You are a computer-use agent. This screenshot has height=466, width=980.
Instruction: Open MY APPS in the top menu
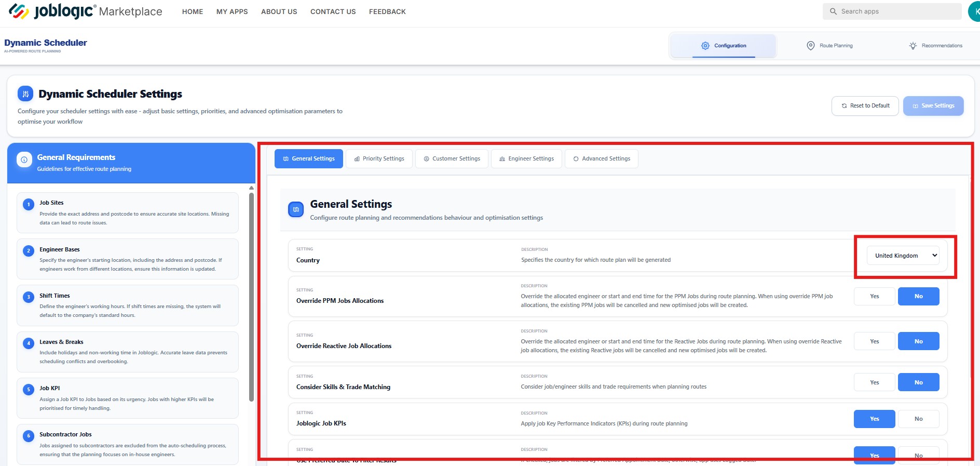coord(232,11)
